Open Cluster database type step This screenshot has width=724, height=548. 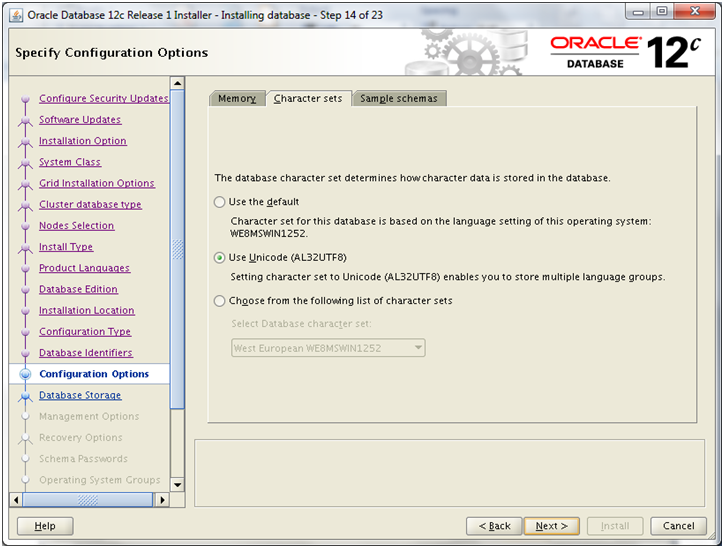(x=90, y=205)
